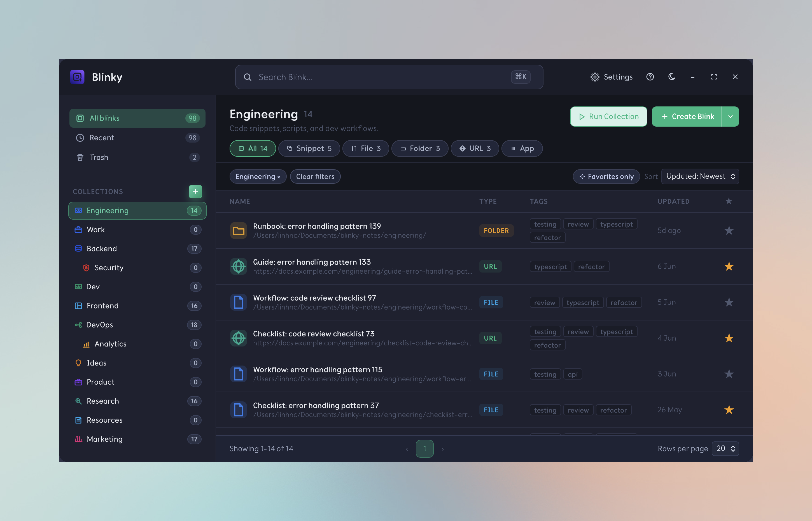Unfavorite Guide error handling pattern 133
The width and height of the screenshot is (812, 521).
(729, 267)
